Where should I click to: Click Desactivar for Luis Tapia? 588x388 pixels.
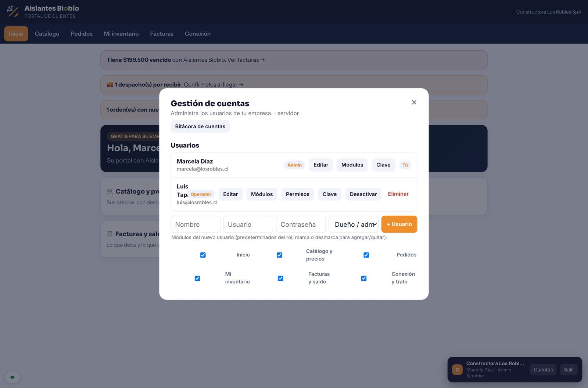point(363,194)
